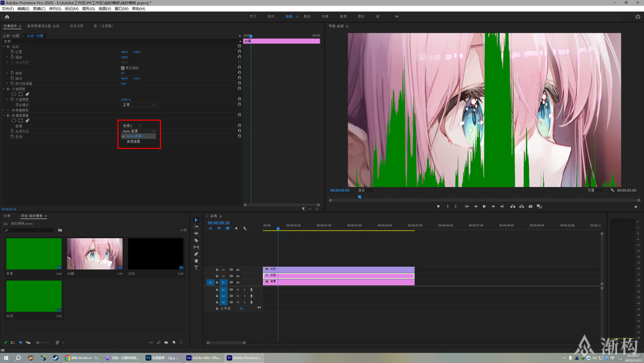Toggle V3 track output eye icon
Viewport: 644px width, 363px height.
click(x=237, y=269)
